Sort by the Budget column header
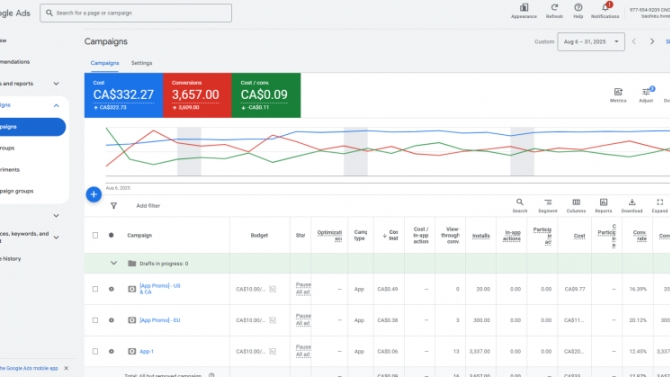This screenshot has width=670, height=377. pyautogui.click(x=259, y=235)
